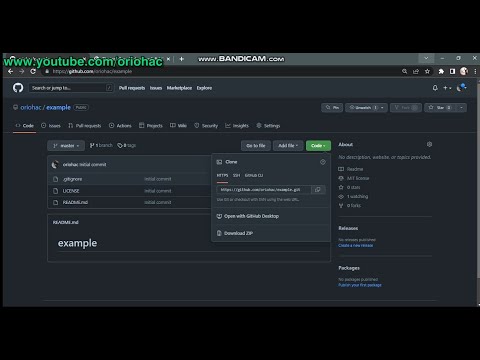This screenshot has width=480, height=360.
Task: Click the forward navigation arrow
Action: pos(22,71)
